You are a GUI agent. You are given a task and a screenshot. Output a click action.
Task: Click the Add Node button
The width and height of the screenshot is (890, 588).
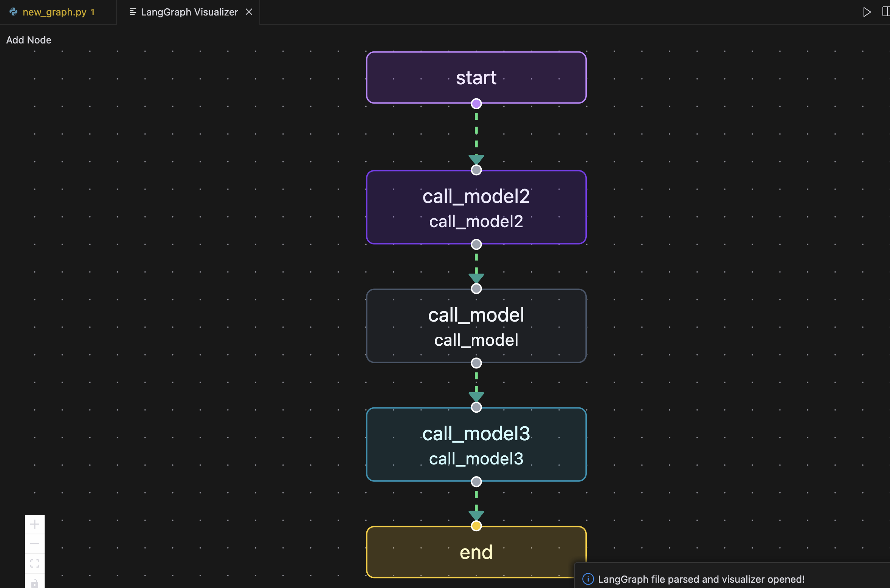pos(29,40)
